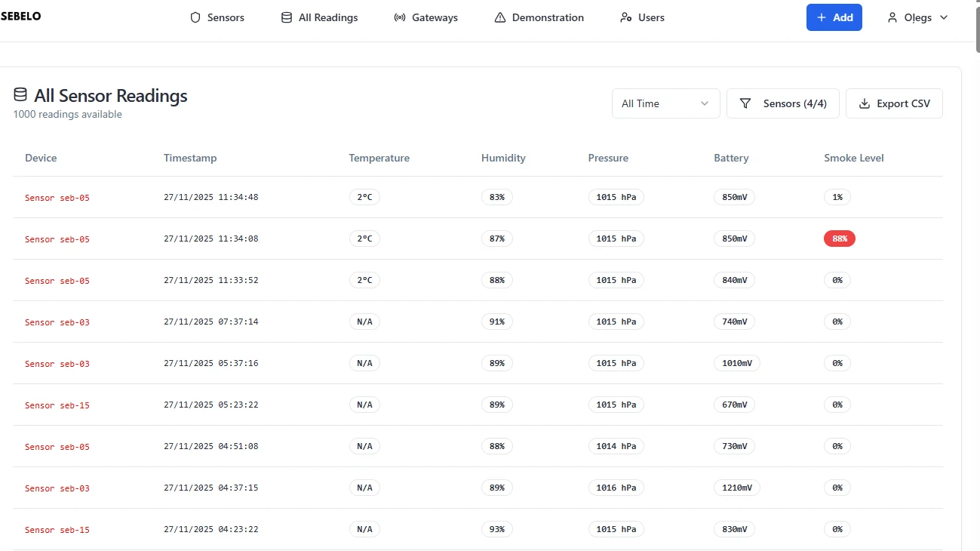This screenshot has height=551, width=980.
Task: Click the blue Add button
Action: coord(834,17)
